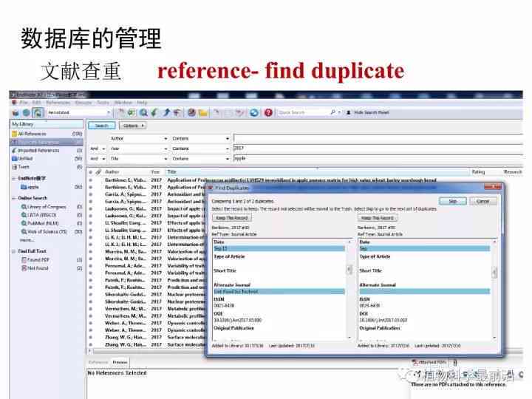Switch to the Reference tab in bottom panel

(98, 362)
